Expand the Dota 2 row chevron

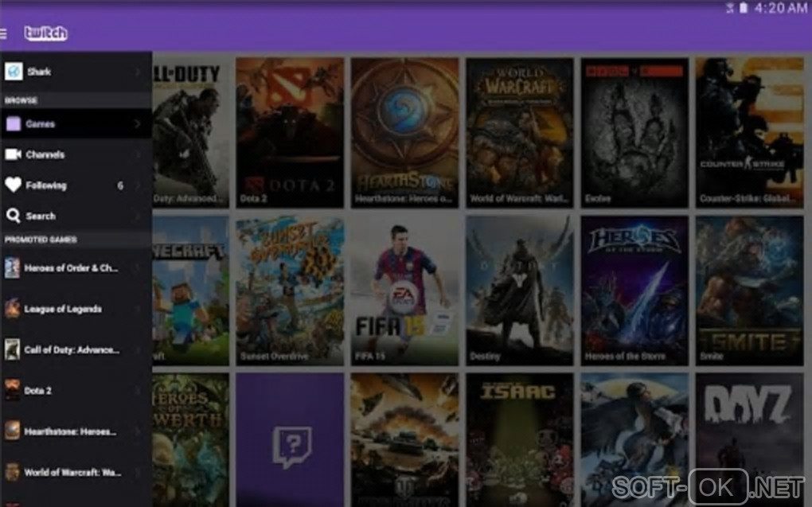pos(138,391)
